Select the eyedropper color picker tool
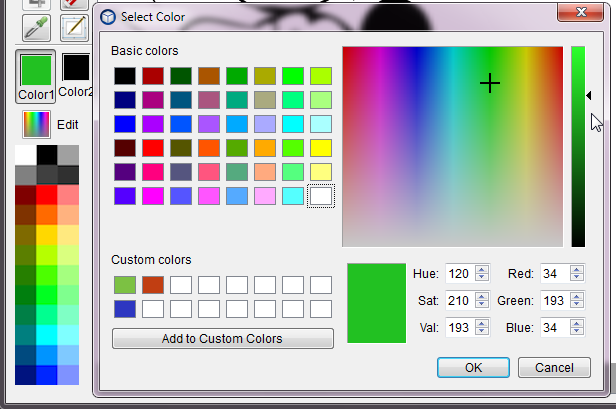The height and width of the screenshot is (409, 616). (36, 28)
